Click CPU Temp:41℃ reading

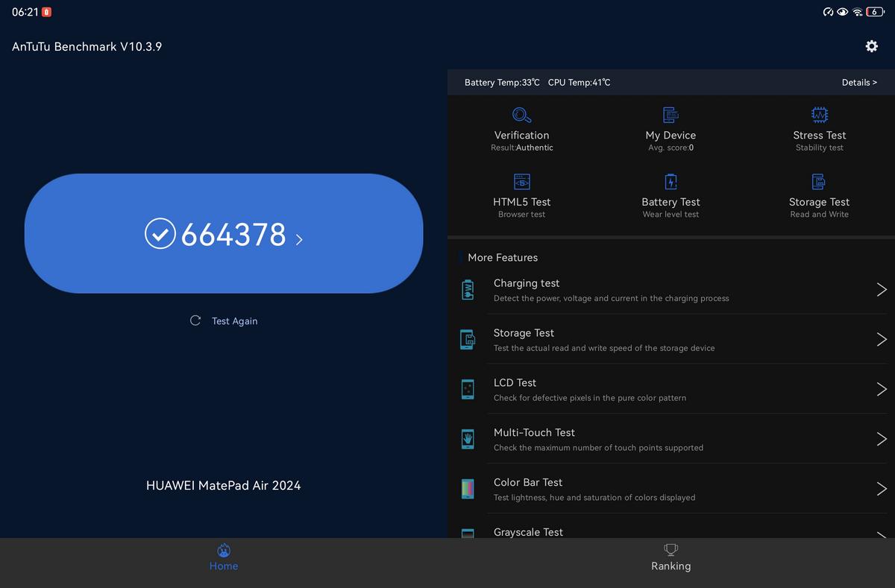coord(579,82)
